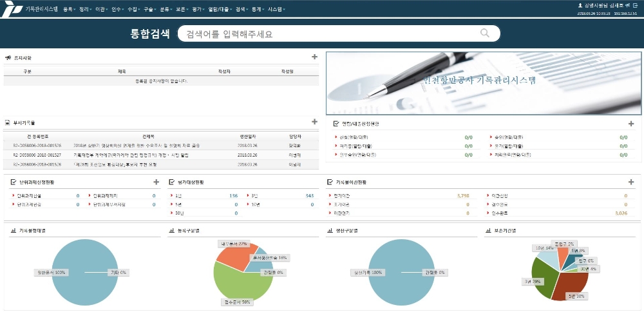Click the 내부문서 27% pie slice label
644x312 pixels.
coord(234,244)
